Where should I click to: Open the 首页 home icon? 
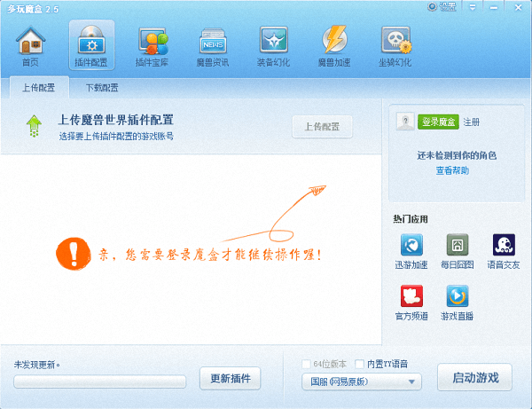coord(31,44)
